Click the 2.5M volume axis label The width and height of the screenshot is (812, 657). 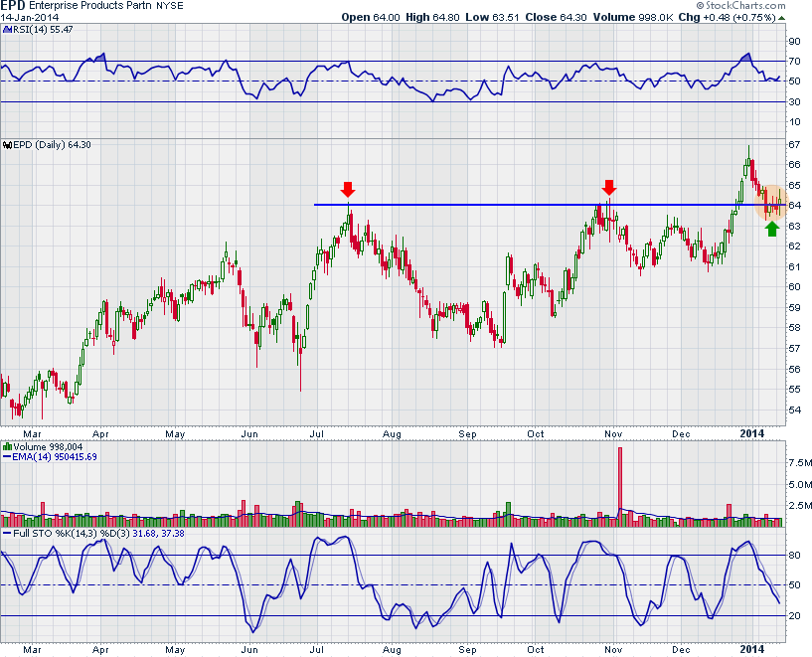[799, 505]
